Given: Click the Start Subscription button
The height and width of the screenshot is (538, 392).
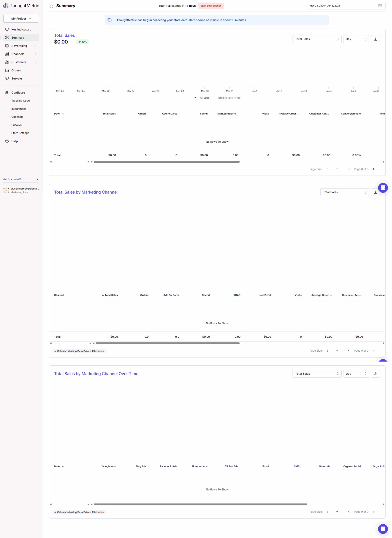Looking at the screenshot, I should pos(211,6).
